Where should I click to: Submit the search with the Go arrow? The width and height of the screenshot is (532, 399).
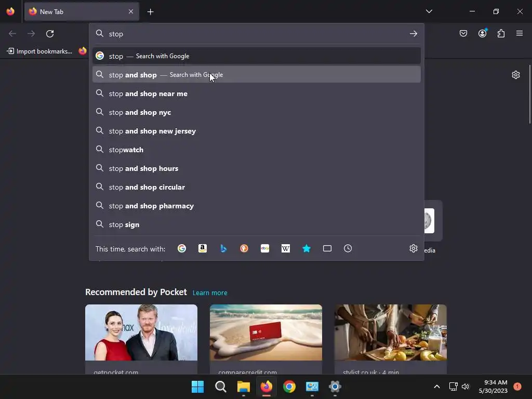click(x=413, y=34)
